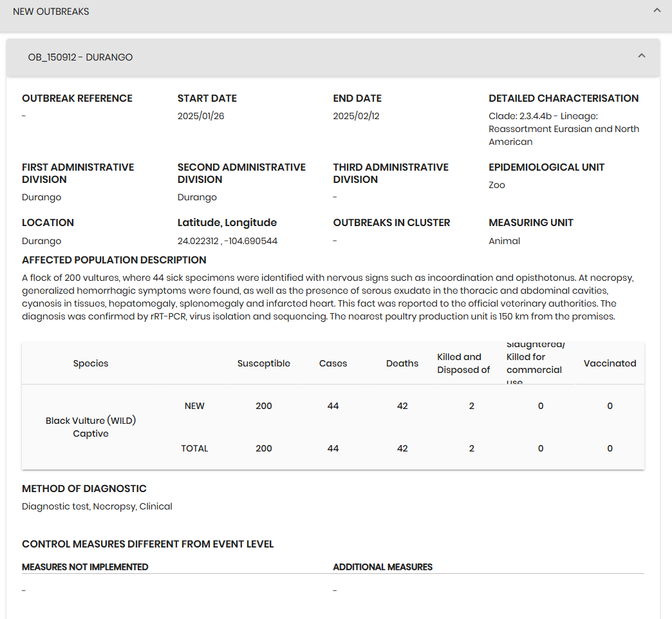Click the OUTBREAK REFERENCE label
The image size is (672, 619).
[77, 99]
